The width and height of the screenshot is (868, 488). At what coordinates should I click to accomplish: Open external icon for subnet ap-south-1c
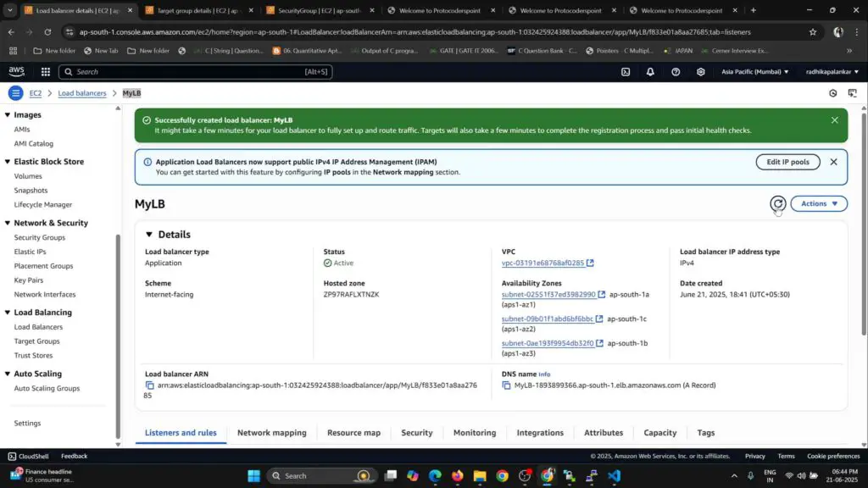(x=599, y=319)
